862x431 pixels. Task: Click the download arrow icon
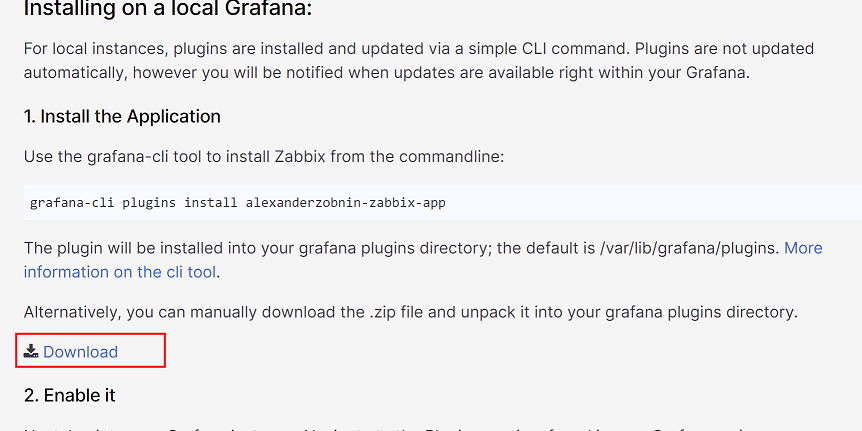click(x=31, y=351)
